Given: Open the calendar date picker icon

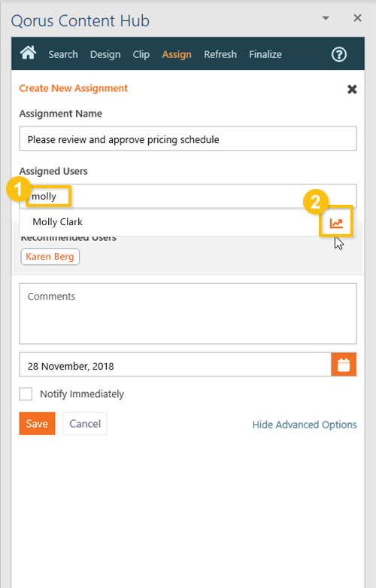Looking at the screenshot, I should click(x=344, y=364).
